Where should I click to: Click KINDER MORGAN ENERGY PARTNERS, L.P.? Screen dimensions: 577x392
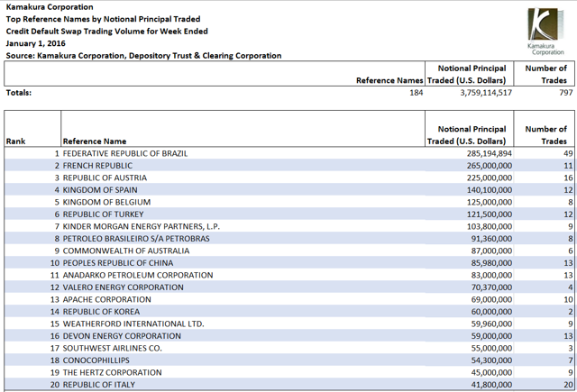142,226
